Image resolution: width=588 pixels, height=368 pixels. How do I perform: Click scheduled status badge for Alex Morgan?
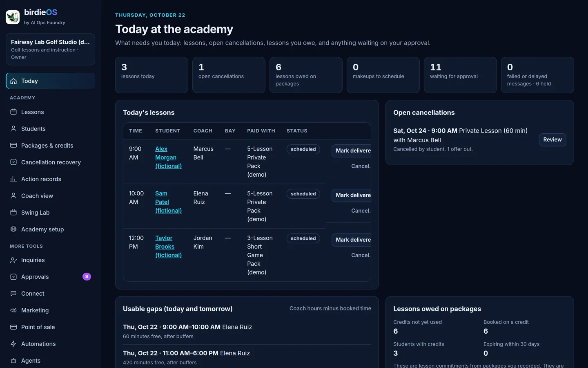click(303, 149)
